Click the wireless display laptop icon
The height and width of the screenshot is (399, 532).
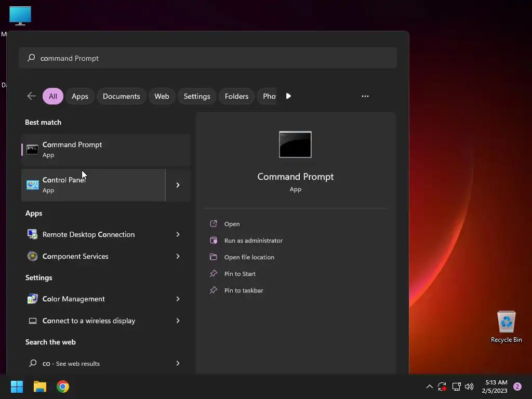[33, 321]
